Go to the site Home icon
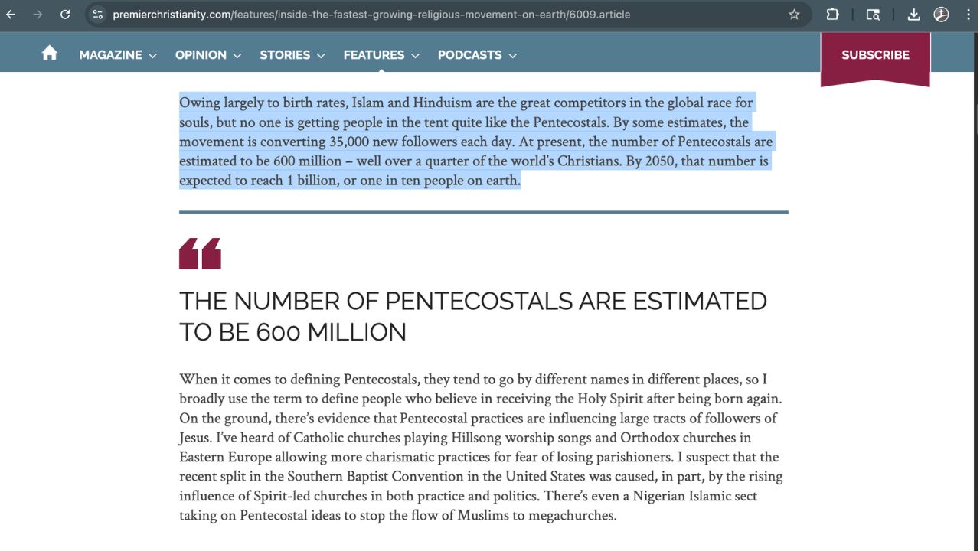Image resolution: width=980 pixels, height=551 pixels. (x=50, y=53)
